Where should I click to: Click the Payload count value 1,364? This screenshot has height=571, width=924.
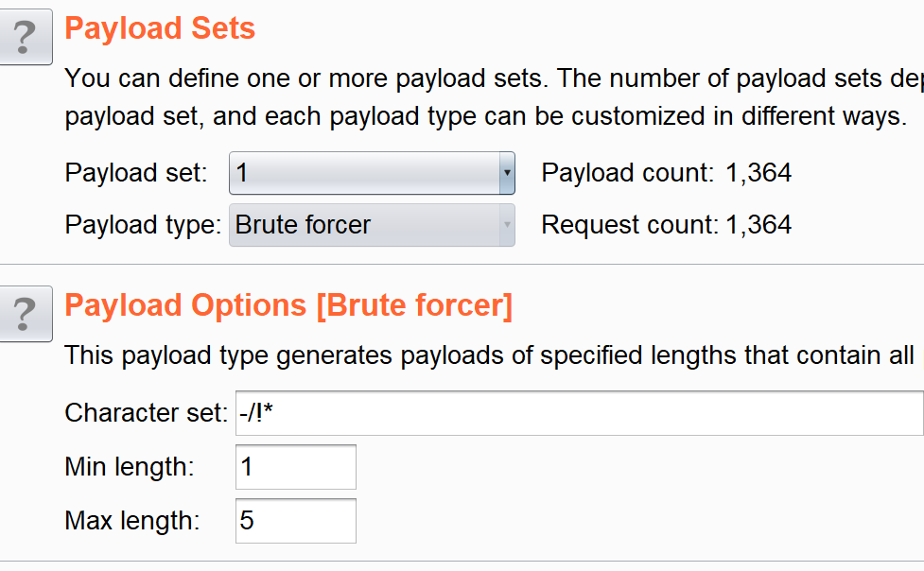[x=758, y=173]
